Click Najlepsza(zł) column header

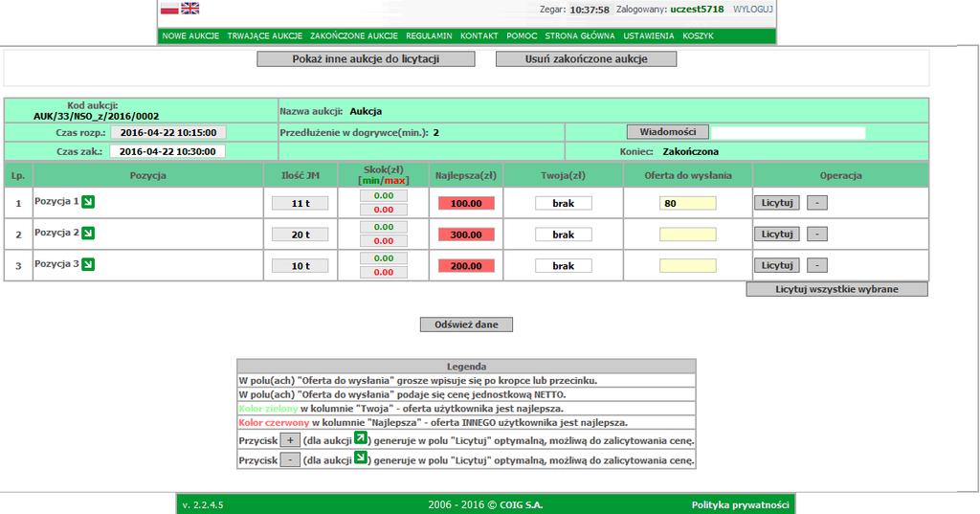[466, 176]
